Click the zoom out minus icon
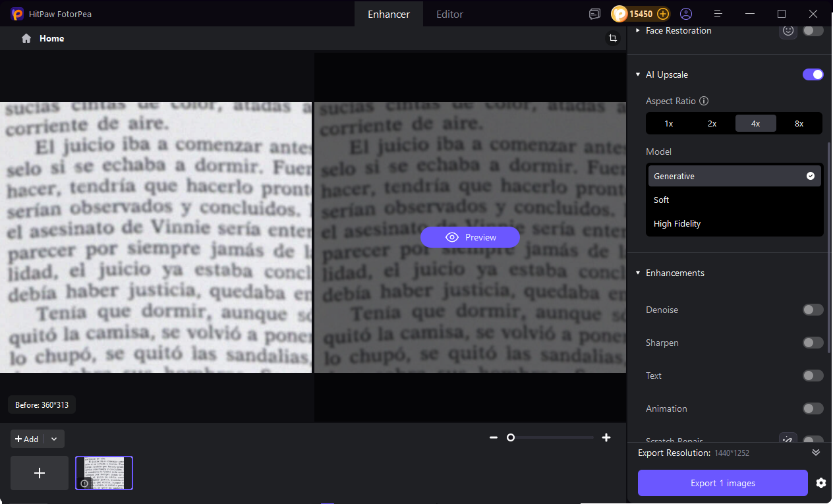Viewport: 833px width, 504px height. coord(493,437)
